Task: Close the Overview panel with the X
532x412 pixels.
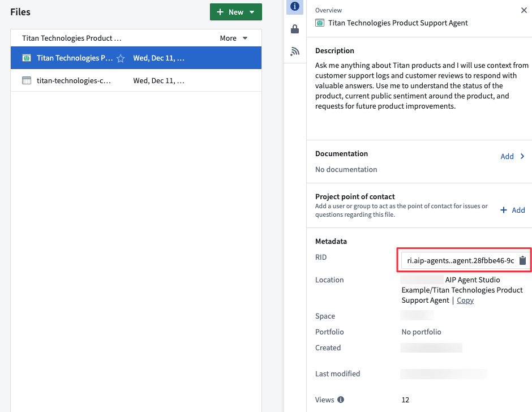Action: click(525, 10)
